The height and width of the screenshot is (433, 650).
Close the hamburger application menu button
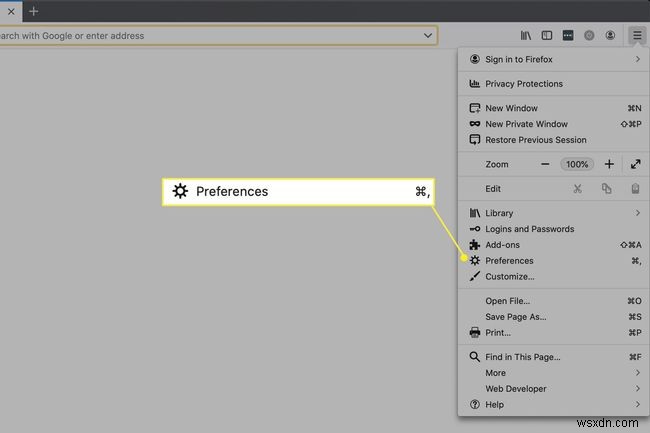[637, 36]
